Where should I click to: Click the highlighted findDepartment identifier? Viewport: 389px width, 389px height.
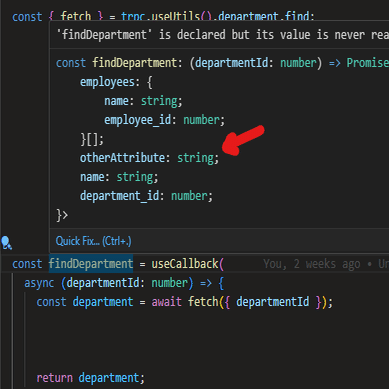coord(91,264)
